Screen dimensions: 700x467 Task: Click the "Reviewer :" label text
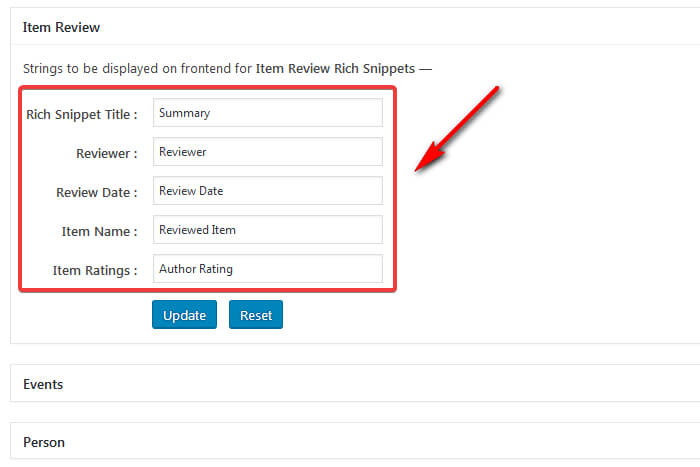[106, 154]
